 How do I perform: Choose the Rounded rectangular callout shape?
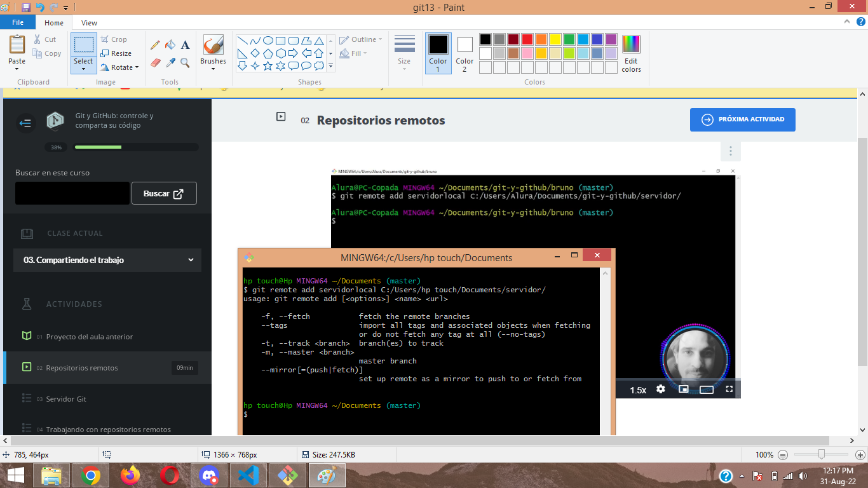[293, 65]
